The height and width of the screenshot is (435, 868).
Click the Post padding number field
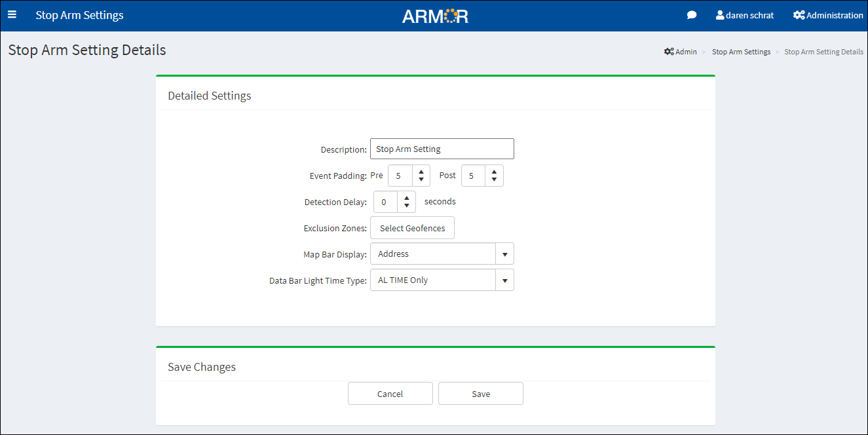pos(474,176)
